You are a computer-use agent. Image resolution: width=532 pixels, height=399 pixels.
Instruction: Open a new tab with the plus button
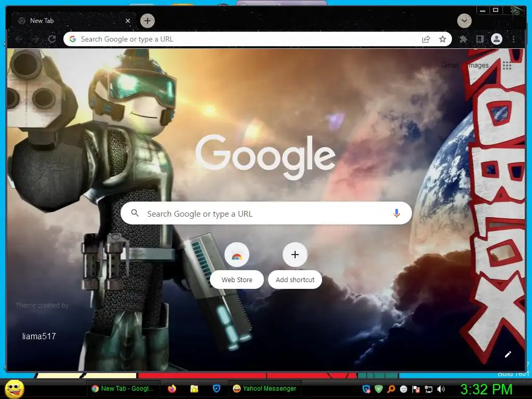(x=148, y=21)
